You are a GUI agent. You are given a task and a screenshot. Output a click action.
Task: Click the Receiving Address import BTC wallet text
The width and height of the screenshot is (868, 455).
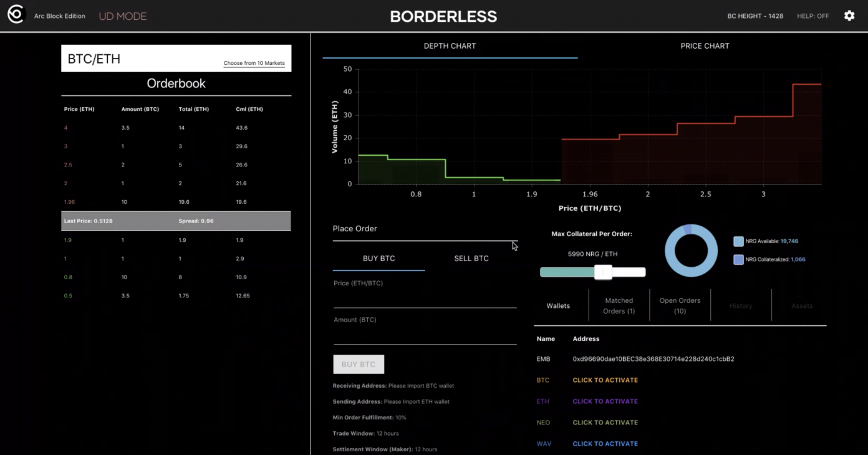pos(393,386)
